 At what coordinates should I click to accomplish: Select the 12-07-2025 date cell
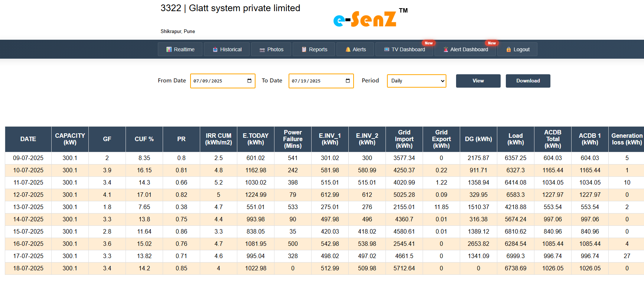(x=28, y=195)
